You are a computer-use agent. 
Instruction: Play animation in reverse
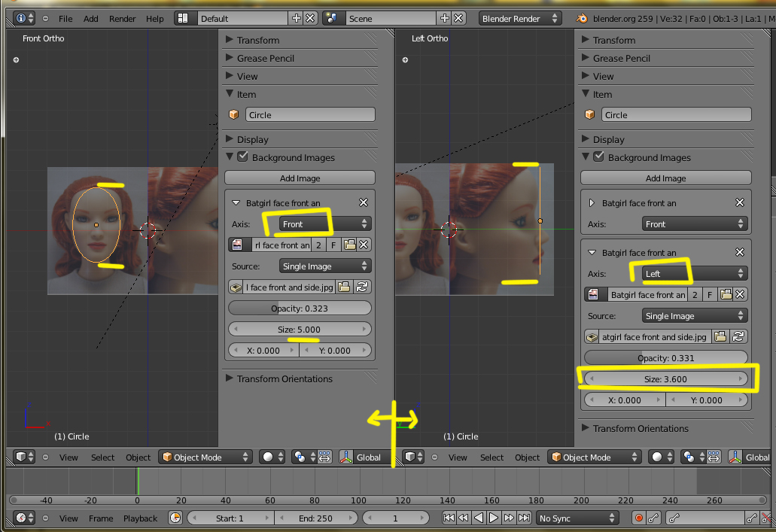pyautogui.click(x=479, y=518)
